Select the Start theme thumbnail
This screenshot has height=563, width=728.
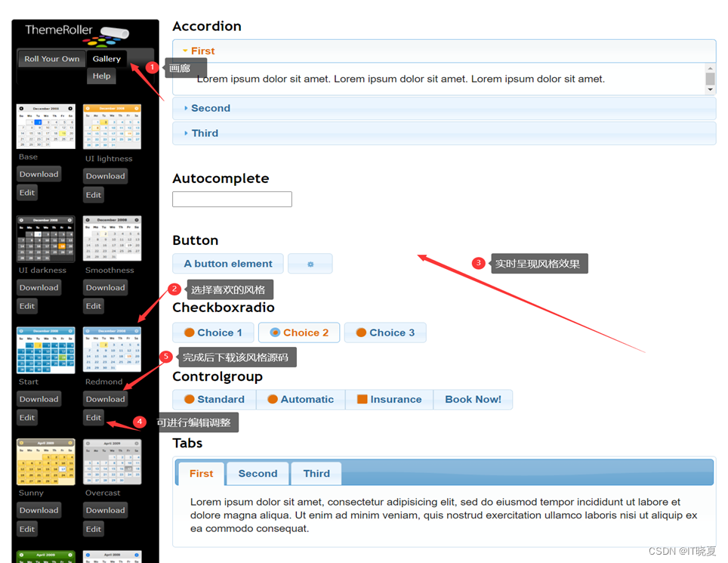click(46, 350)
